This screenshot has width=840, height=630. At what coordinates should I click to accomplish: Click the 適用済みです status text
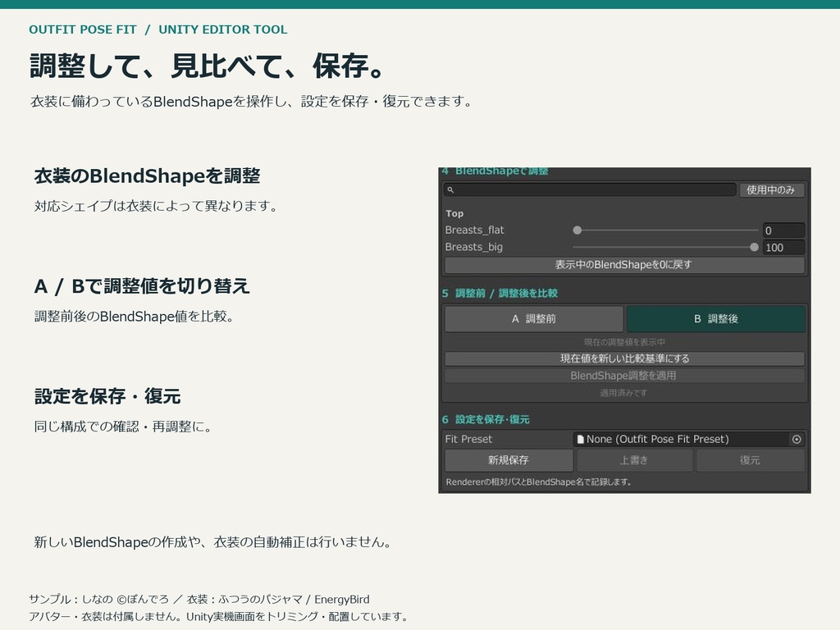pyautogui.click(x=623, y=393)
